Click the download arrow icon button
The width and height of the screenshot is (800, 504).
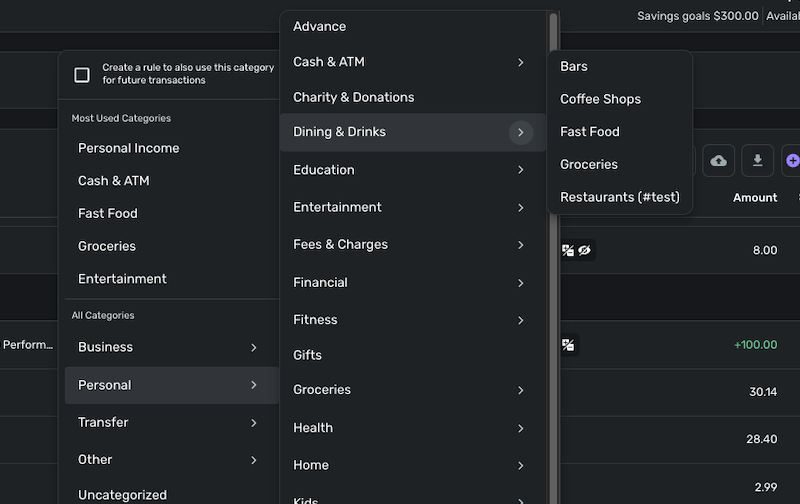[757, 160]
